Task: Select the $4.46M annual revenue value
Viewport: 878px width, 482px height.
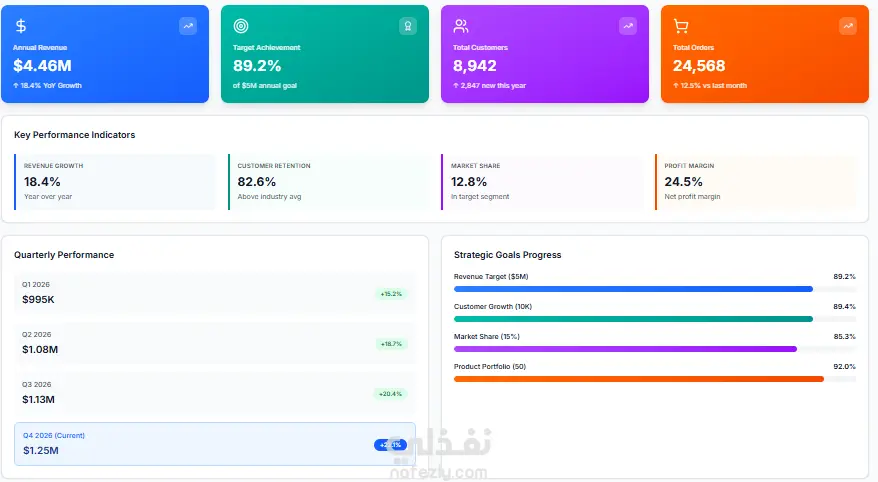Action: [x=43, y=65]
